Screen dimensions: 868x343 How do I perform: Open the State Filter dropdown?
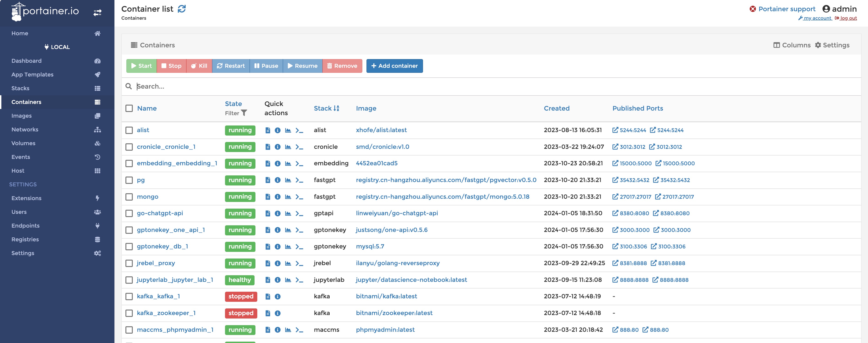click(236, 113)
